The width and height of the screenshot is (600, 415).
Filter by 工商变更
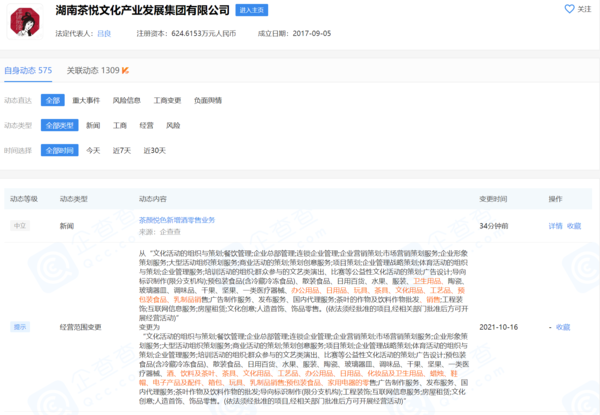pyautogui.click(x=167, y=100)
